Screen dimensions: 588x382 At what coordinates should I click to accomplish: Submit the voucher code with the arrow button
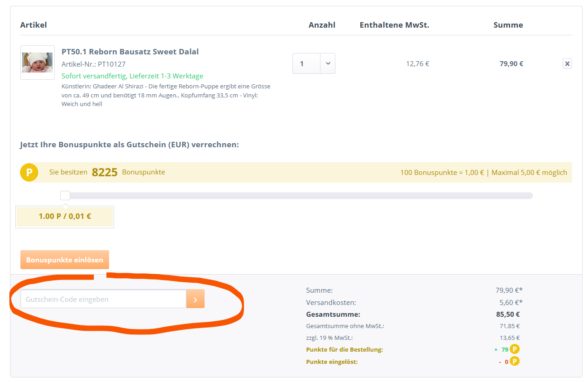pyautogui.click(x=195, y=300)
